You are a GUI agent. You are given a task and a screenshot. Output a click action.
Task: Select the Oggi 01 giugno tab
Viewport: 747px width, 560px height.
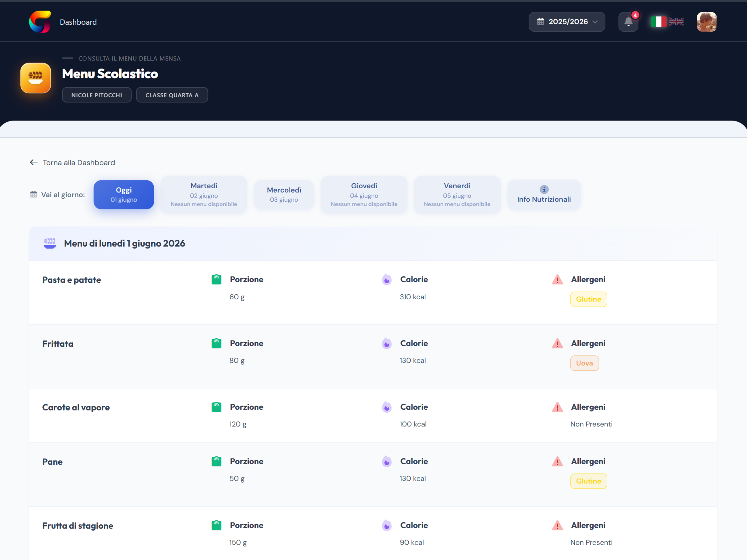click(124, 195)
